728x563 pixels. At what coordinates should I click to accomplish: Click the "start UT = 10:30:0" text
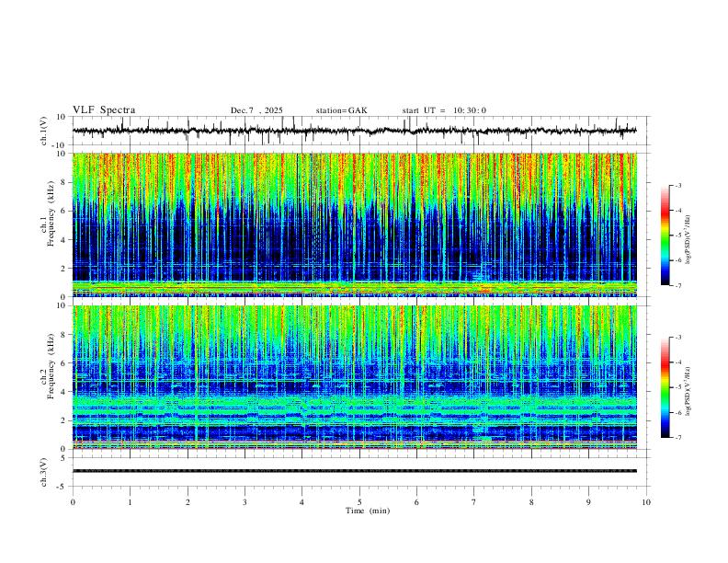point(444,110)
